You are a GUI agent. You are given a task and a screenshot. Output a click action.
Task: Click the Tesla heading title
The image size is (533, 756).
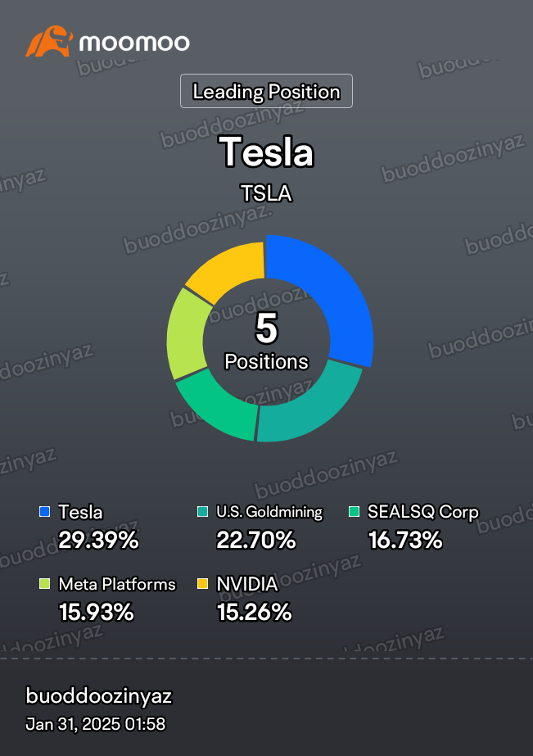[267, 152]
